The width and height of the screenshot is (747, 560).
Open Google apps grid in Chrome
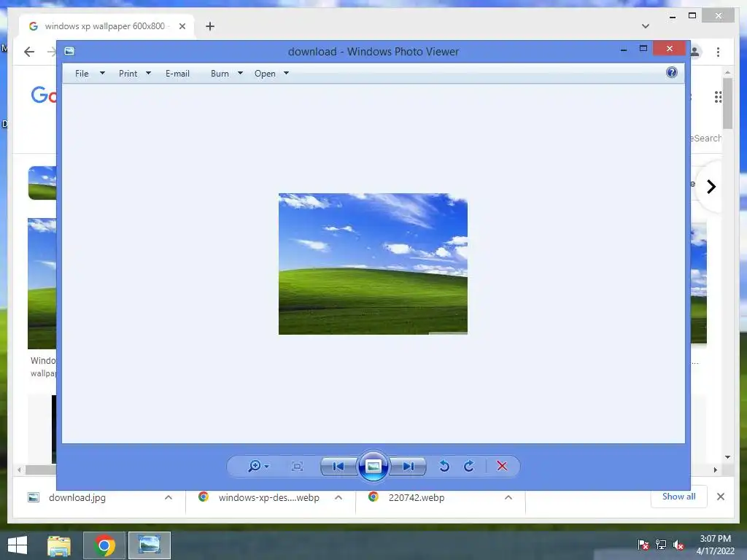pyautogui.click(x=718, y=97)
